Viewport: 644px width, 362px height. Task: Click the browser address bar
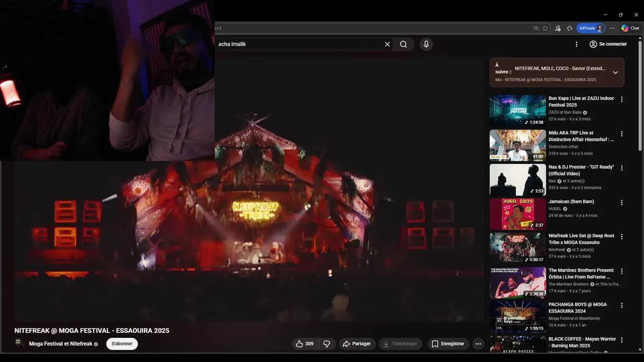point(372,28)
